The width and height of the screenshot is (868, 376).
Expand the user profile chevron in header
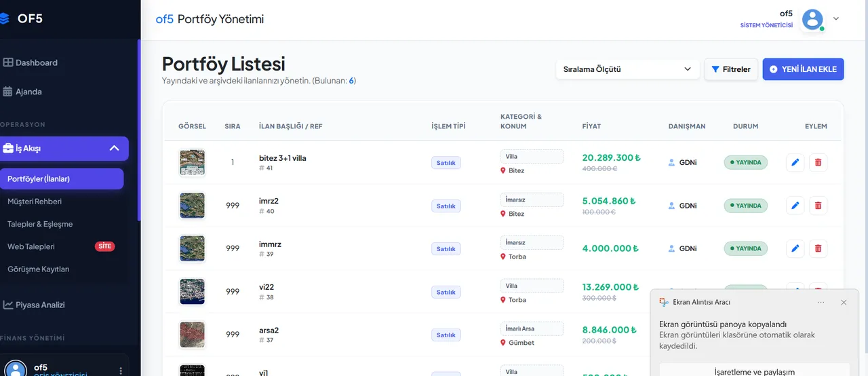click(x=836, y=19)
